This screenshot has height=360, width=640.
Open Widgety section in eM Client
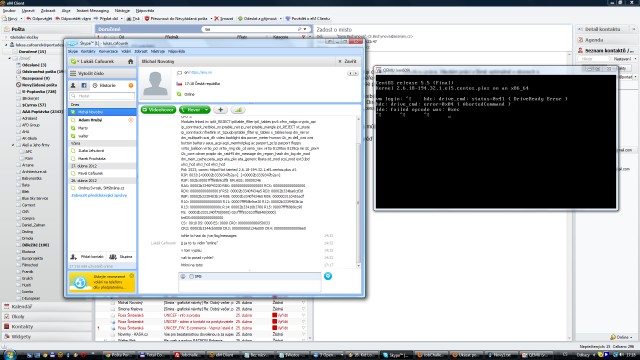pos(47,337)
